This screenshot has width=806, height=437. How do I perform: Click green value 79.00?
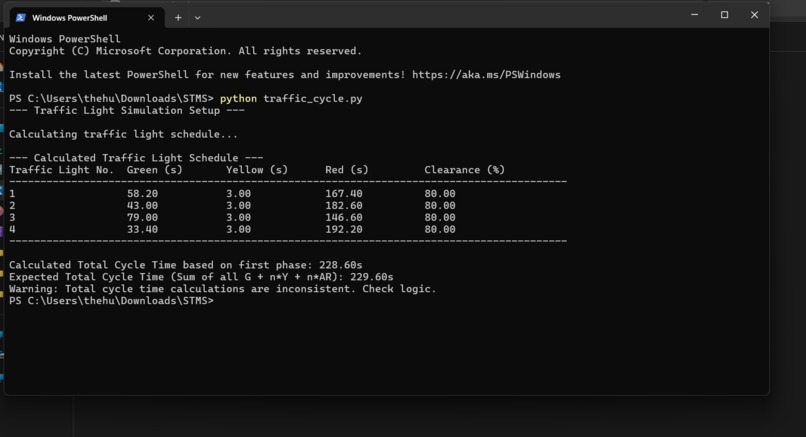tap(142, 217)
